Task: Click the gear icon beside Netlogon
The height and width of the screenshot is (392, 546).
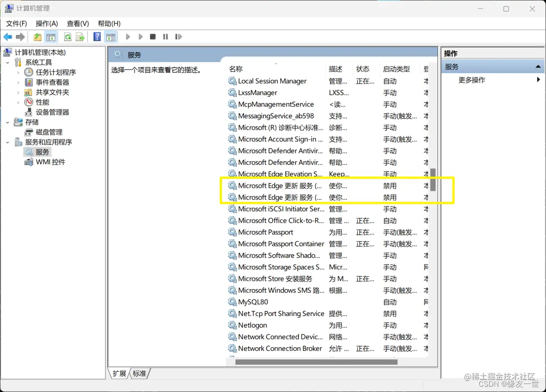Action: 232,325
